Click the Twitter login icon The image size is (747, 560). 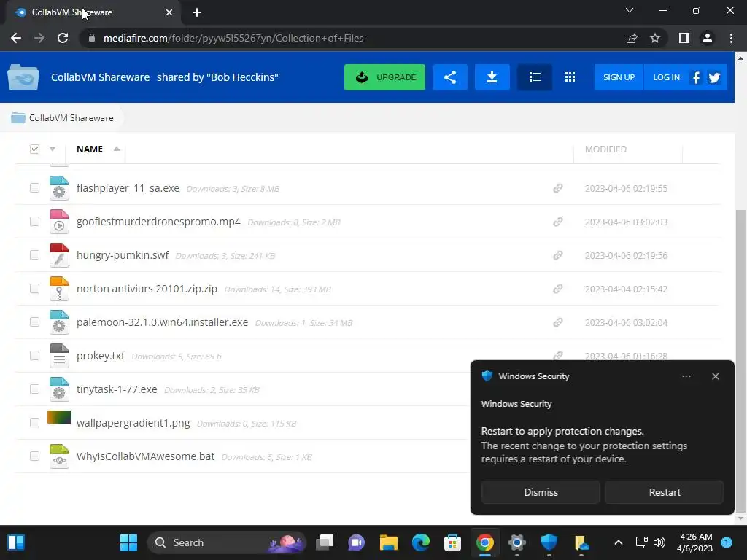pos(714,77)
